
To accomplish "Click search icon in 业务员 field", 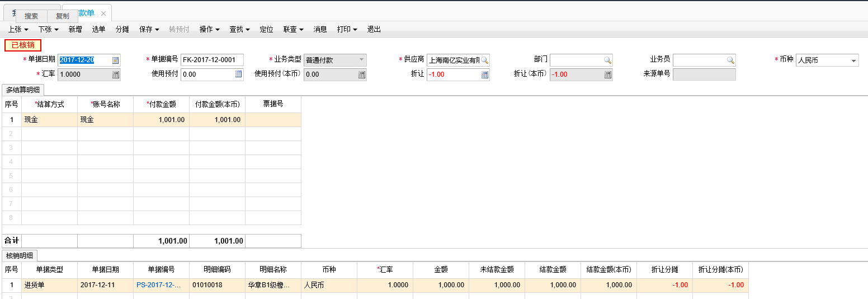I will (x=730, y=60).
